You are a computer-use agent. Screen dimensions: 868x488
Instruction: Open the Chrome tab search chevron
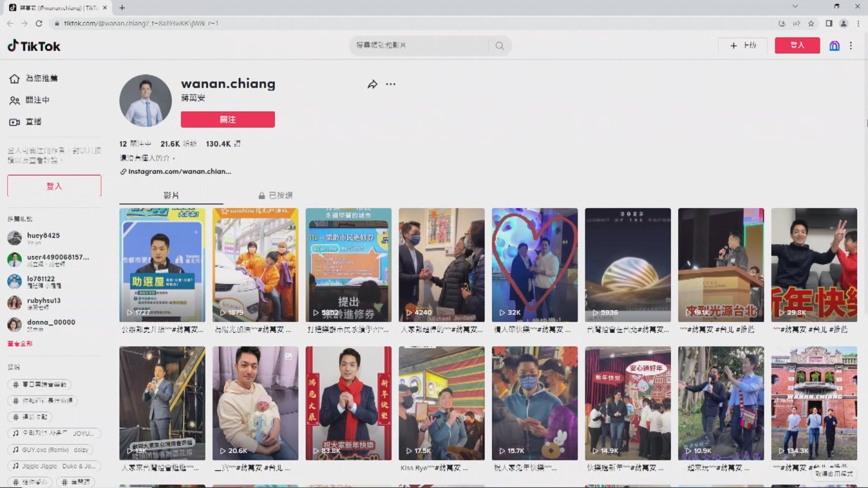pos(795,7)
